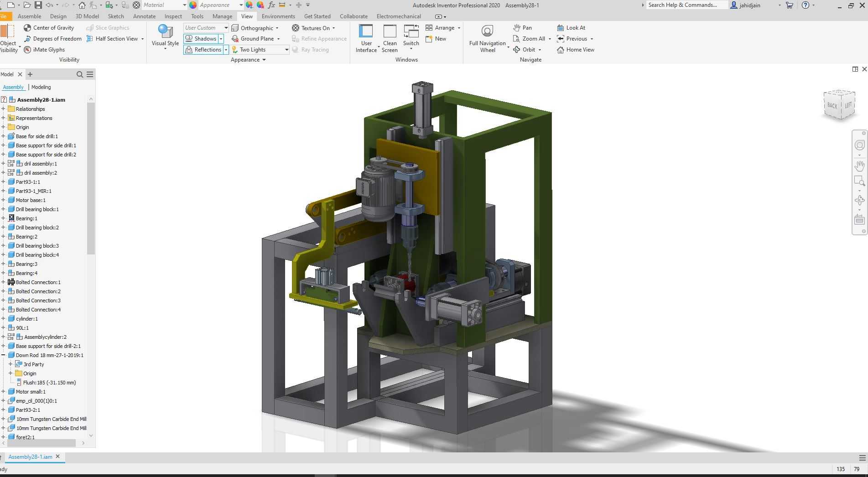
Task: Open the shopping cart icon
Action: (789, 5)
